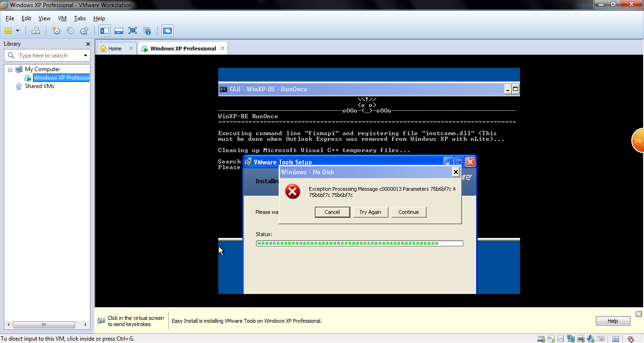Screen dimensions: 644x343
Task: Click the hard disk status bar icon
Action: point(541,339)
